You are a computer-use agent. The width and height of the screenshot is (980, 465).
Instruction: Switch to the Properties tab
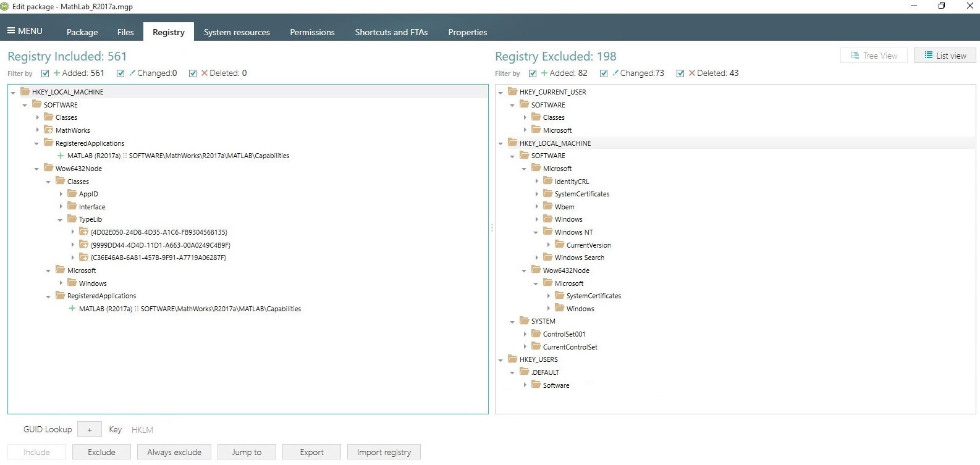(x=468, y=32)
